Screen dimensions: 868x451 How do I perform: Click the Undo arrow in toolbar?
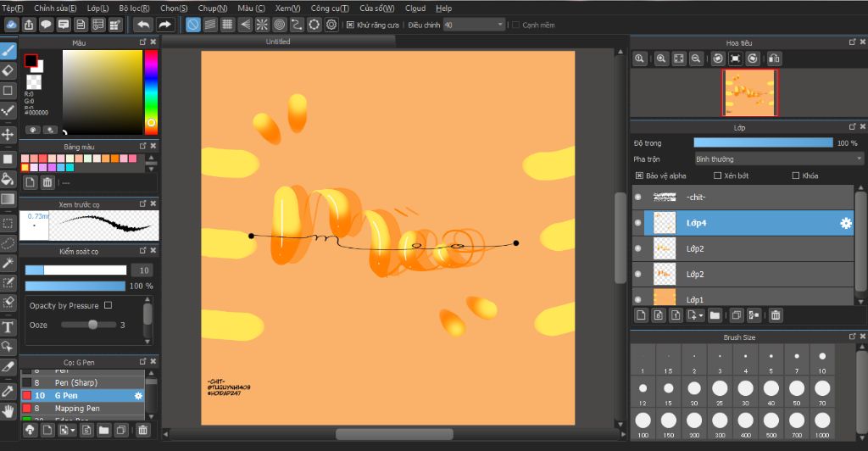coord(143,25)
